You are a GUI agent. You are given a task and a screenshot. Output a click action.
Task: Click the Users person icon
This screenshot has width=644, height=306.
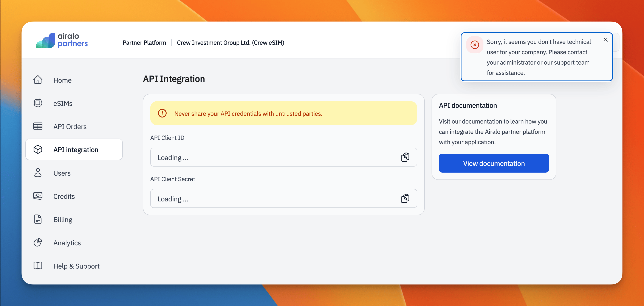pyautogui.click(x=38, y=173)
